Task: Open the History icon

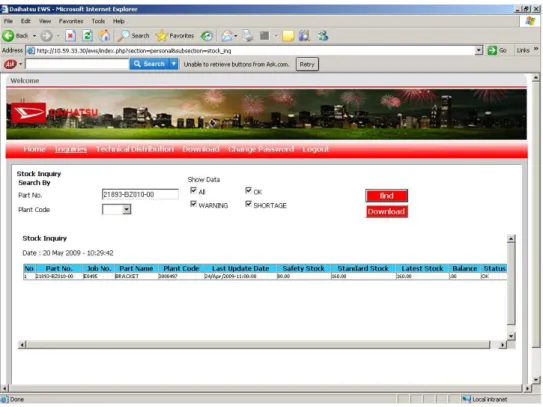Action: coord(207,36)
